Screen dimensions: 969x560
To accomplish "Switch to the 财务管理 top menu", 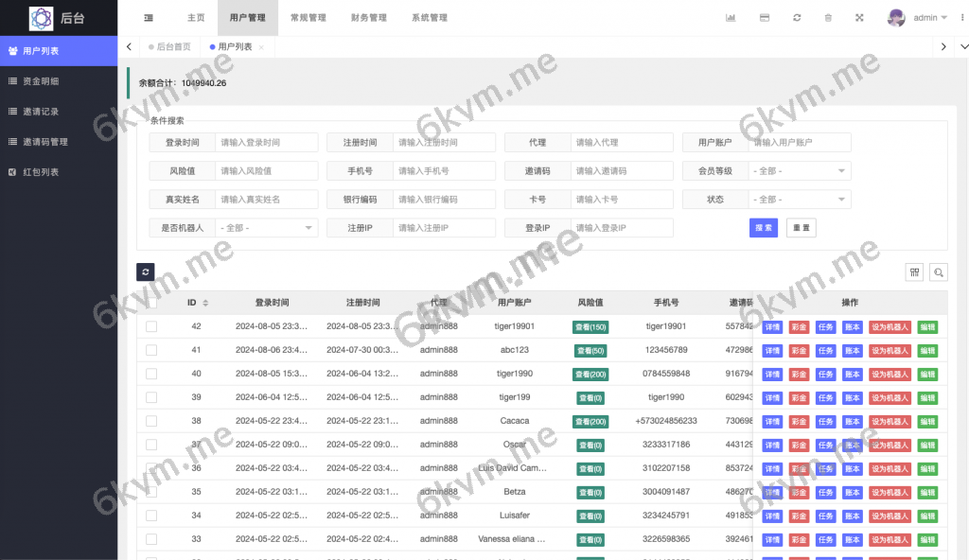I will (368, 18).
